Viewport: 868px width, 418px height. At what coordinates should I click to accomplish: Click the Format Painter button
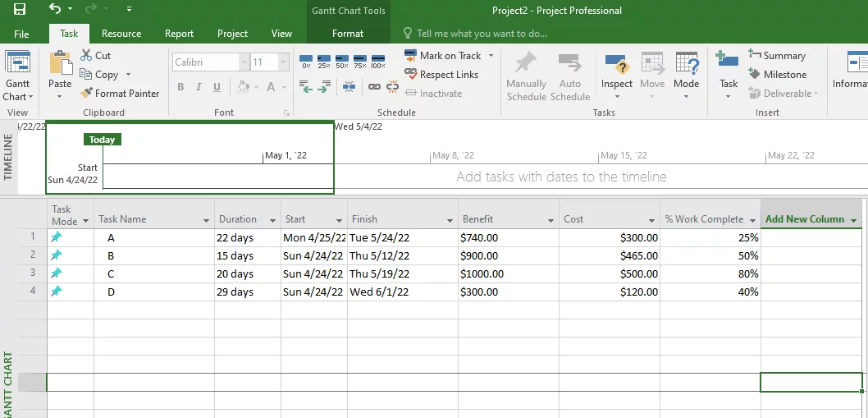120,94
